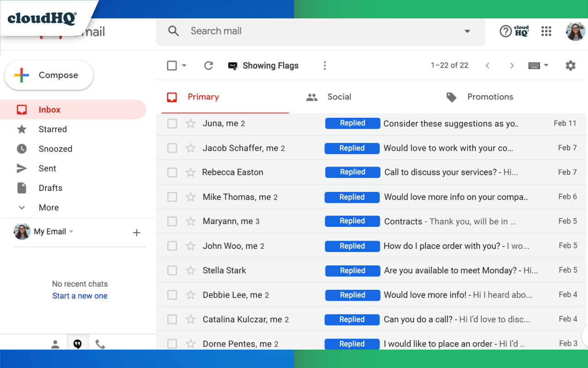
Task: Click the Hangouts chat icon at bottom
Action: (78, 343)
